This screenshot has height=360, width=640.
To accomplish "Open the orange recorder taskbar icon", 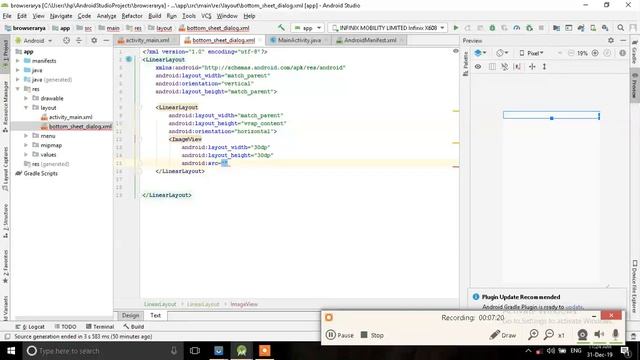I will (264, 351).
